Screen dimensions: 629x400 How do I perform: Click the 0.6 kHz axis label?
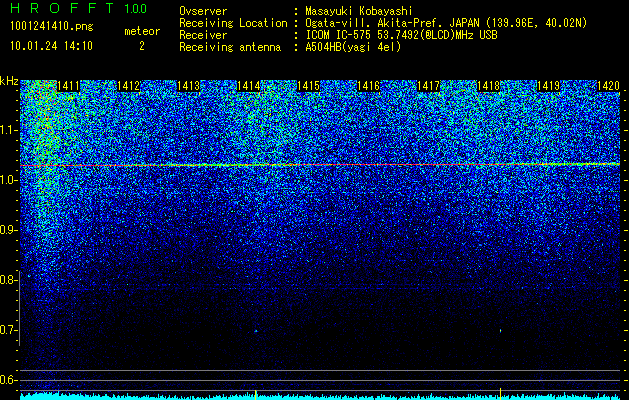[9, 380]
